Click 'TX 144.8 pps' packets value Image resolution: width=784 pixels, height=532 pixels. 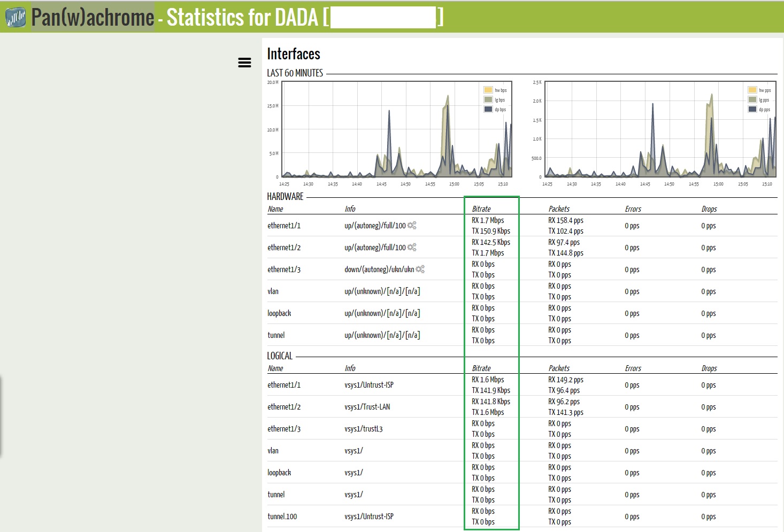click(566, 253)
